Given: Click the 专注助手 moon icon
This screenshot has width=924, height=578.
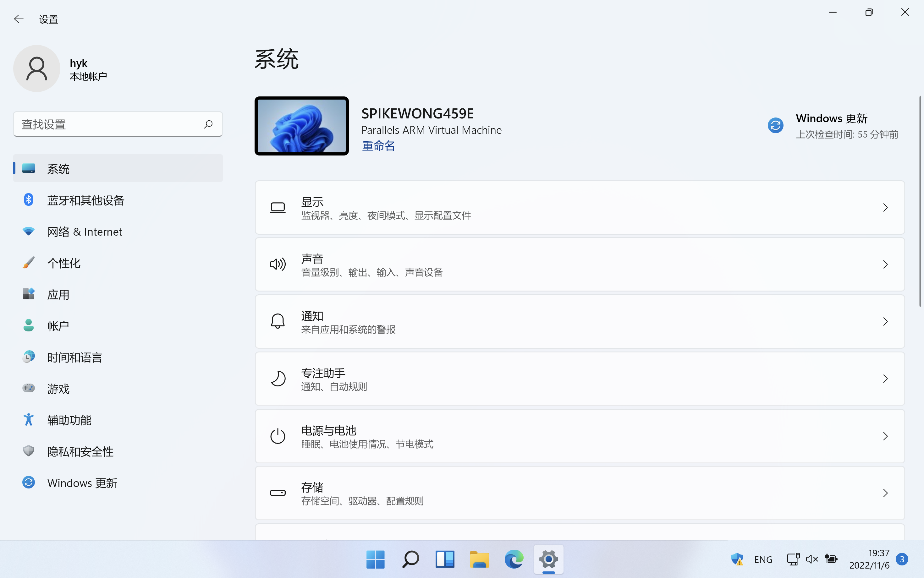Looking at the screenshot, I should point(278,379).
